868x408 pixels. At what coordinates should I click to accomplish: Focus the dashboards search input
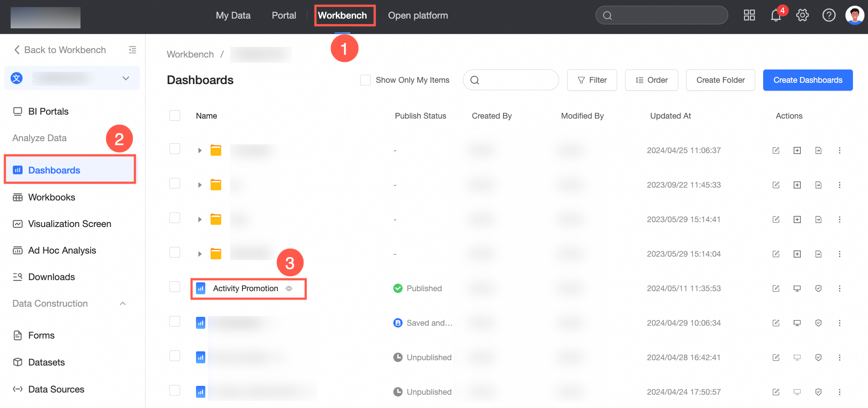click(x=511, y=80)
